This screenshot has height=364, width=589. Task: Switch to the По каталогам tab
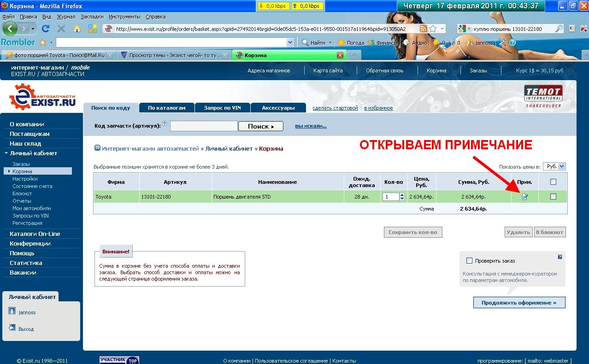[x=166, y=108]
